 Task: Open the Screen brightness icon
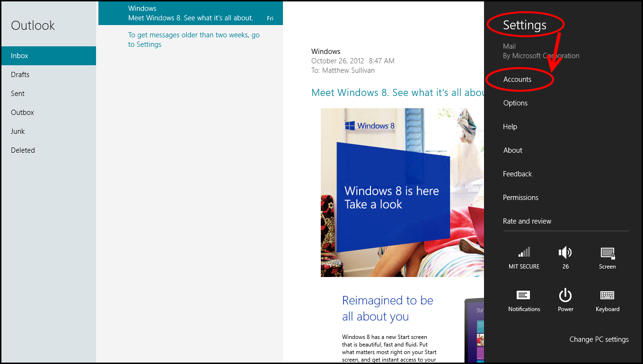607,253
